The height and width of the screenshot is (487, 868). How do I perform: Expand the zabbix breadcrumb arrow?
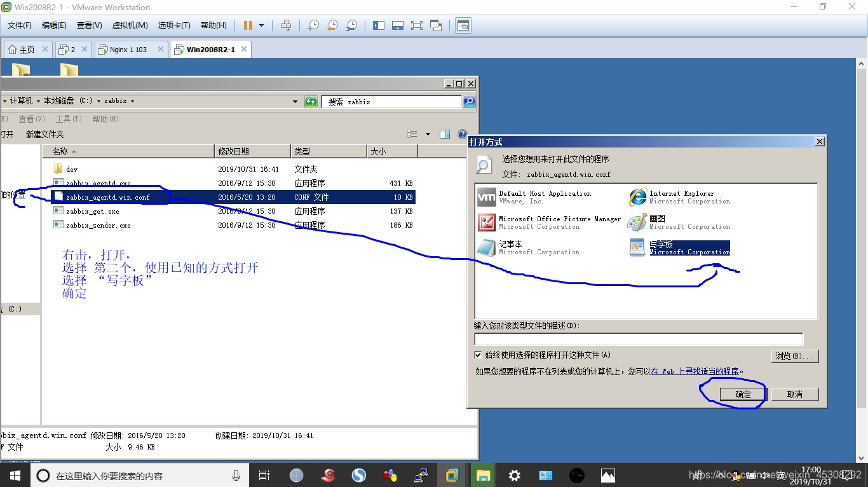point(132,101)
